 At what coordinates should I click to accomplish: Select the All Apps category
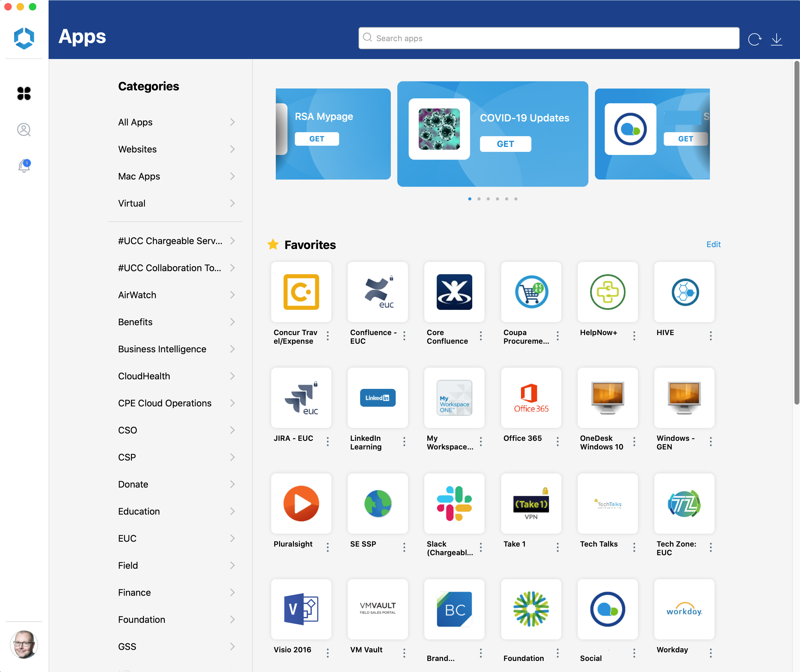click(135, 122)
